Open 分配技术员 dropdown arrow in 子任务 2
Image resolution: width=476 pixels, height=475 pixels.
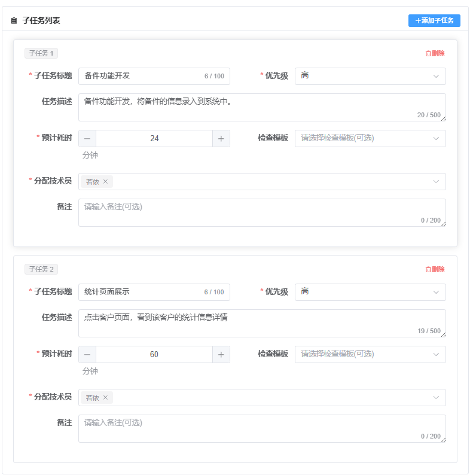pyautogui.click(x=436, y=398)
